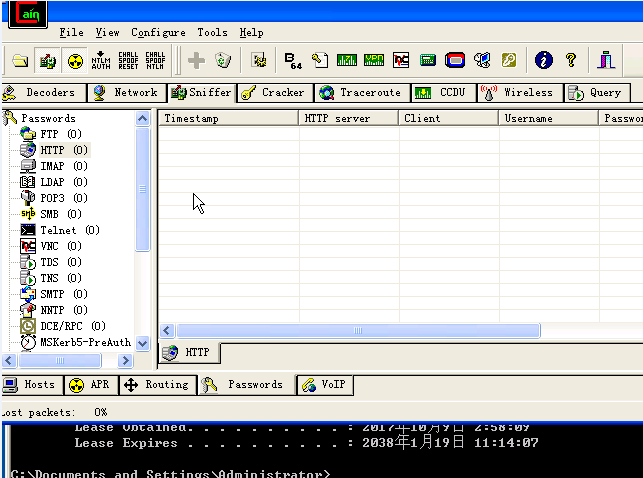Toggle the Start/Stop APR radiation icon
643x478 pixels.
coord(75,61)
